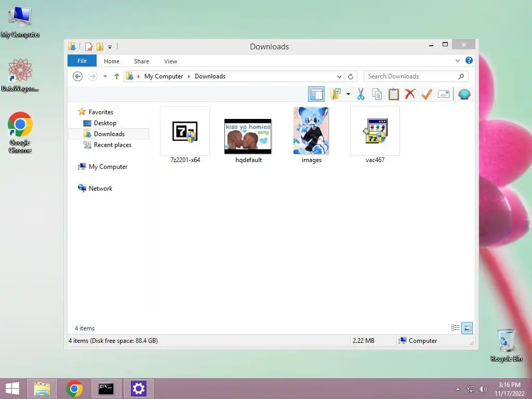Screen dimensions: 532x399
Task: Open Chrome from the taskbar
Action: [74, 389]
